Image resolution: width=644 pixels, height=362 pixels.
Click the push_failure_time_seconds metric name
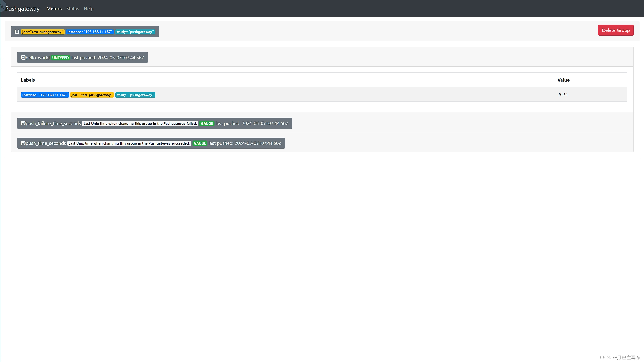[x=53, y=124]
